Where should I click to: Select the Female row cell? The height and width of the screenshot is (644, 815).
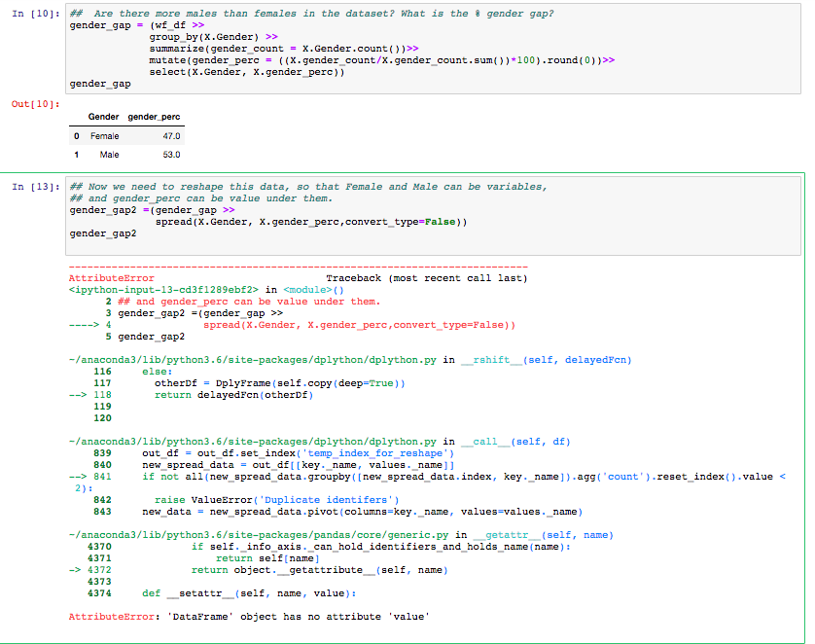click(x=104, y=136)
